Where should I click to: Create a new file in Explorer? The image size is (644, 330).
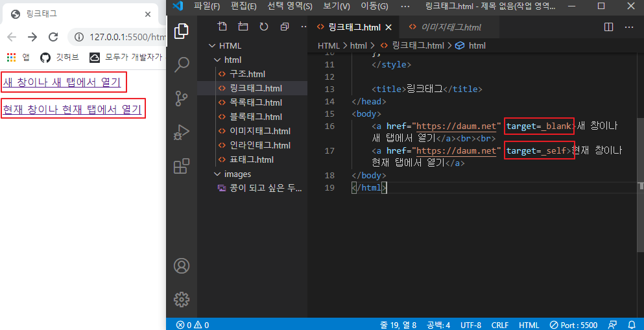click(x=222, y=27)
